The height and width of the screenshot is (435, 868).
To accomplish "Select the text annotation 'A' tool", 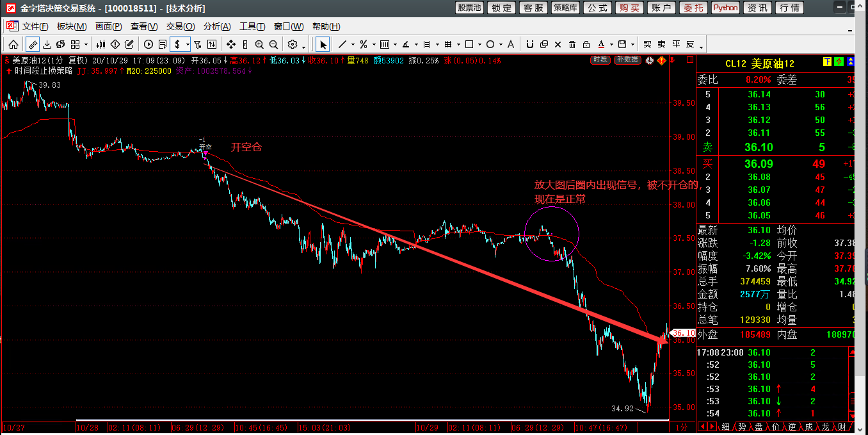I will (x=510, y=44).
